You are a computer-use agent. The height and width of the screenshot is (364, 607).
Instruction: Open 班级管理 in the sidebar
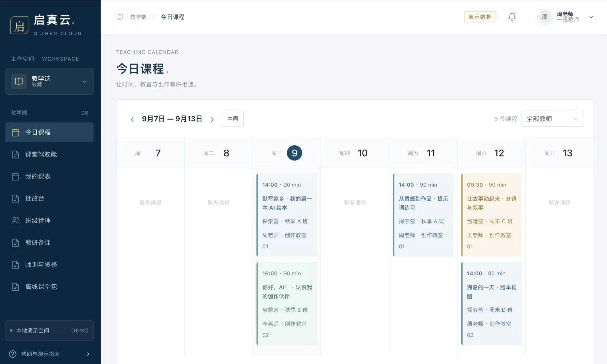49,221
